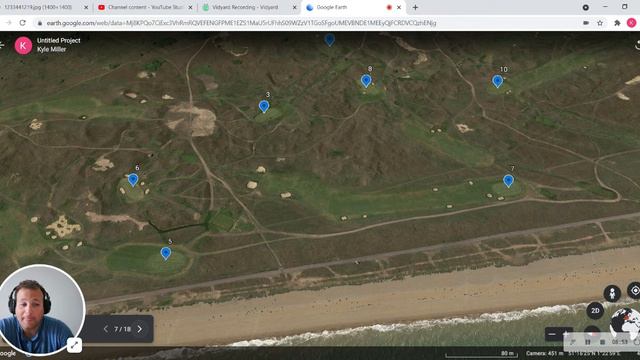Reload the Google Earth page
The height and width of the screenshot is (360, 640).
coord(22,23)
